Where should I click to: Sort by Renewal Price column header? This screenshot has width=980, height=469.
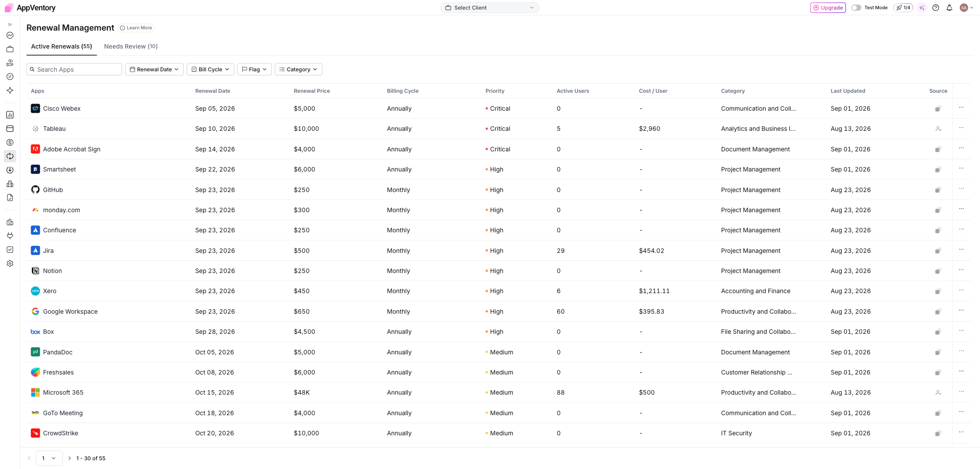point(312,91)
